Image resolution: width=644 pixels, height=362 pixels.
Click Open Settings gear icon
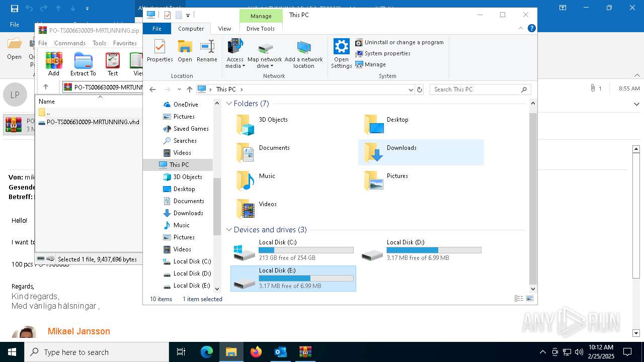tap(342, 54)
